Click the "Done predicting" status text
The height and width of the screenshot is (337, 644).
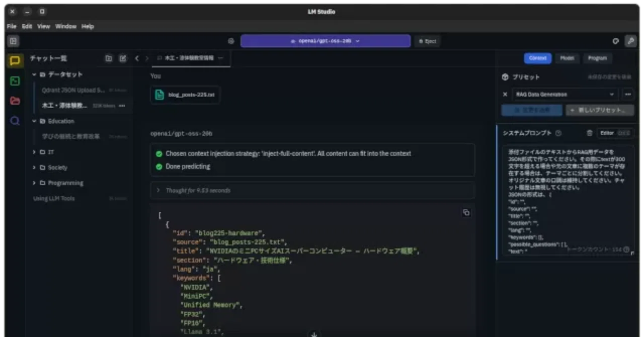[x=188, y=166]
